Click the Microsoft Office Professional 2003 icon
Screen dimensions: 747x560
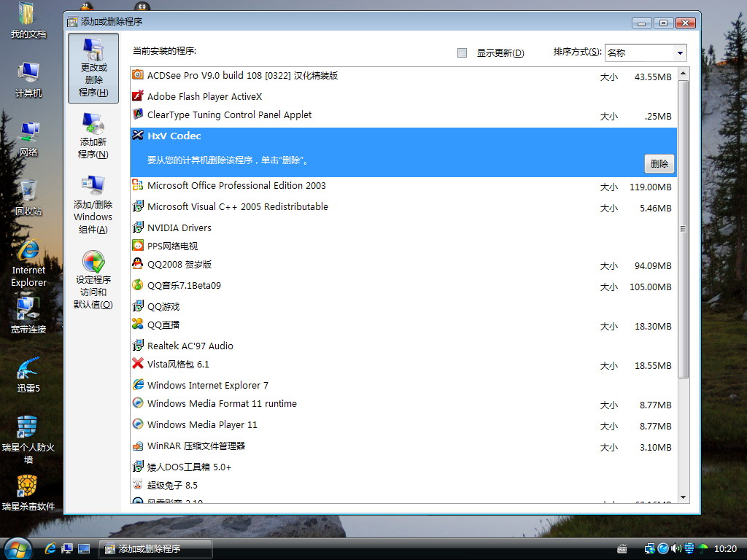click(138, 184)
